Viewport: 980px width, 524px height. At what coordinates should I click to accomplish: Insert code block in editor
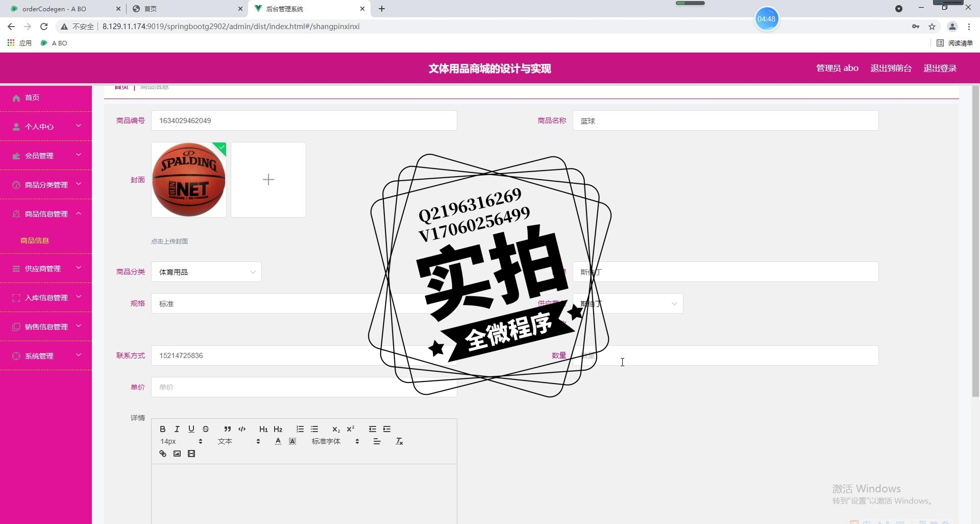tap(242, 429)
